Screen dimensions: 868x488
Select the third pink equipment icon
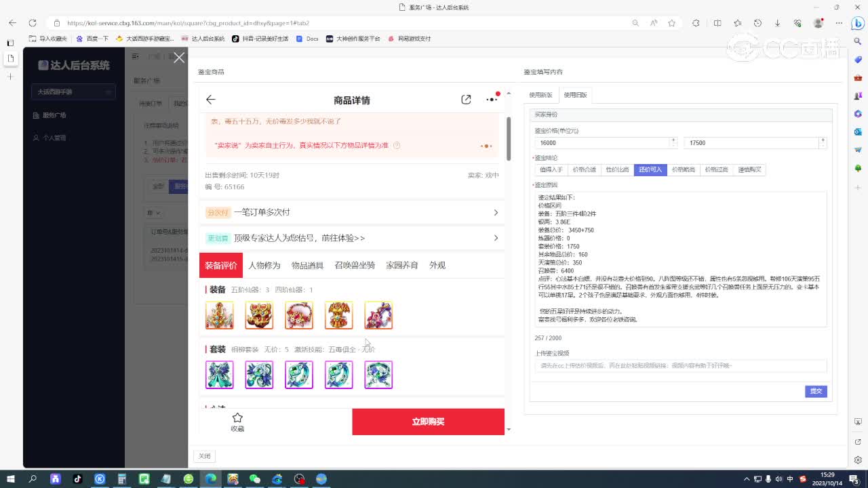tap(299, 315)
